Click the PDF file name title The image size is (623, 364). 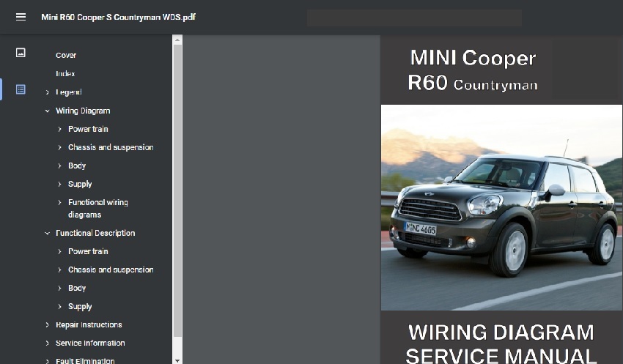tap(119, 17)
